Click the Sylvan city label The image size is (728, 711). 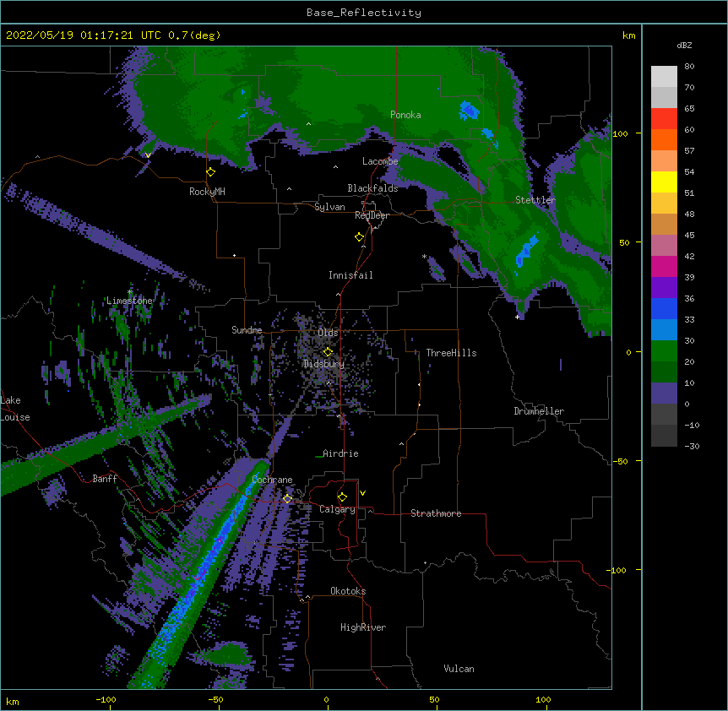click(329, 207)
